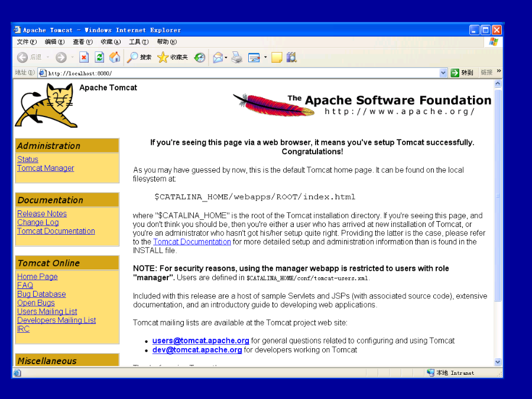Click the IE icon in the title bar
This screenshot has width=532, height=399.
[17, 30]
